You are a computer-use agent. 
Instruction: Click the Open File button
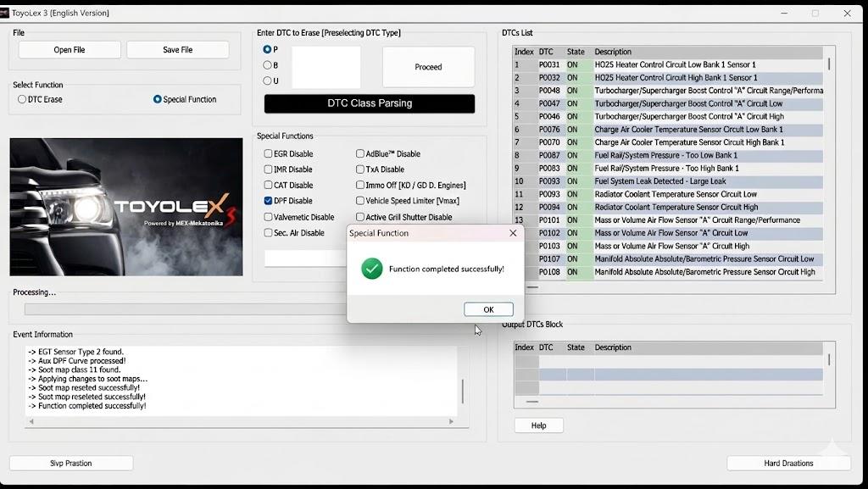coord(70,50)
